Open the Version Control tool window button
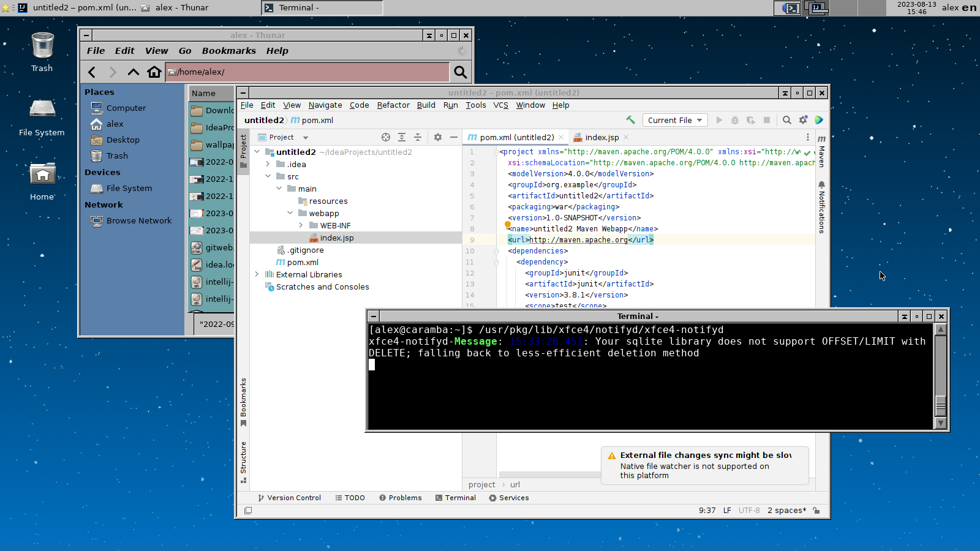The width and height of the screenshot is (980, 551). tap(290, 498)
